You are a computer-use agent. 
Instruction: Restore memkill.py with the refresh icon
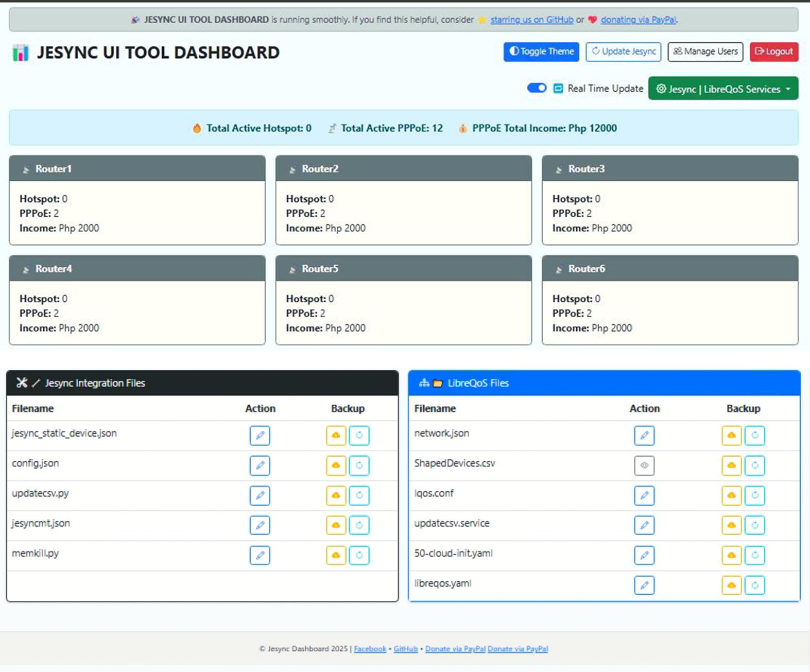359,555
